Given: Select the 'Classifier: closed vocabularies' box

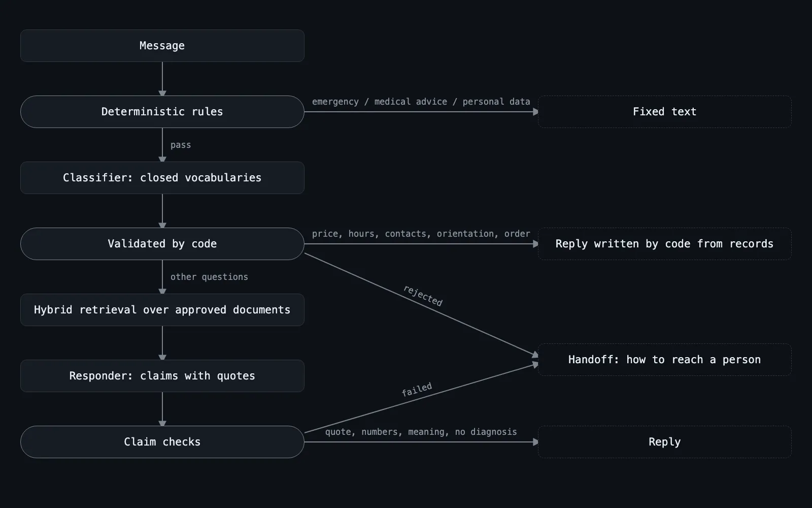Looking at the screenshot, I should coord(162,178).
